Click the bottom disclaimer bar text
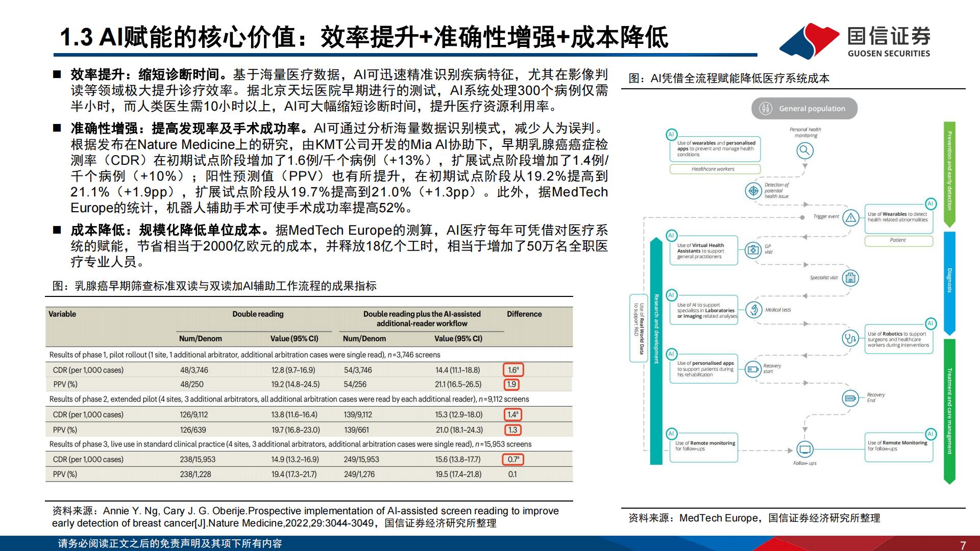 168,543
